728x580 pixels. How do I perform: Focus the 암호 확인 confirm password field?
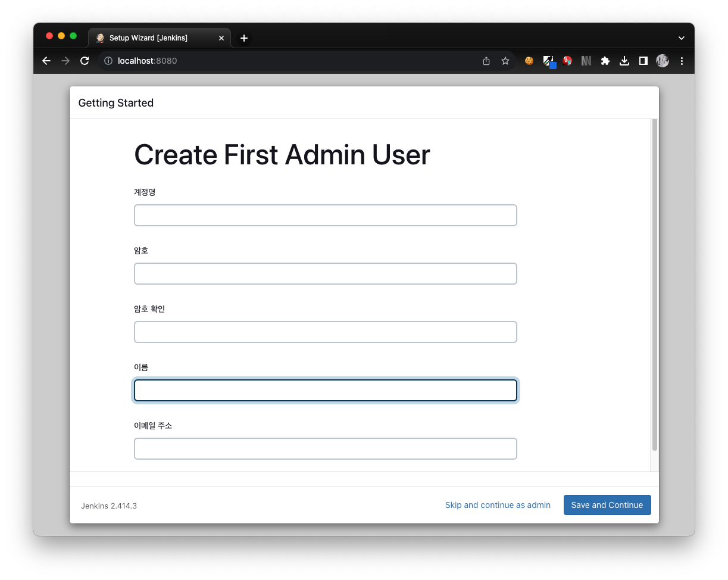coord(326,332)
